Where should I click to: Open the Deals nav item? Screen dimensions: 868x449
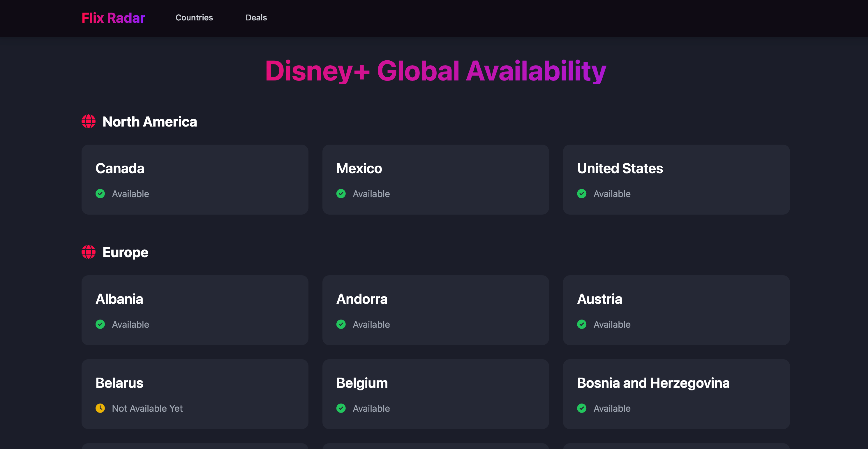(x=256, y=17)
